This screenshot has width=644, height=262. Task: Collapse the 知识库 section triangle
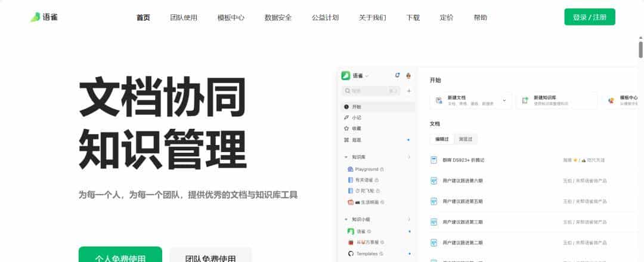(x=346, y=157)
